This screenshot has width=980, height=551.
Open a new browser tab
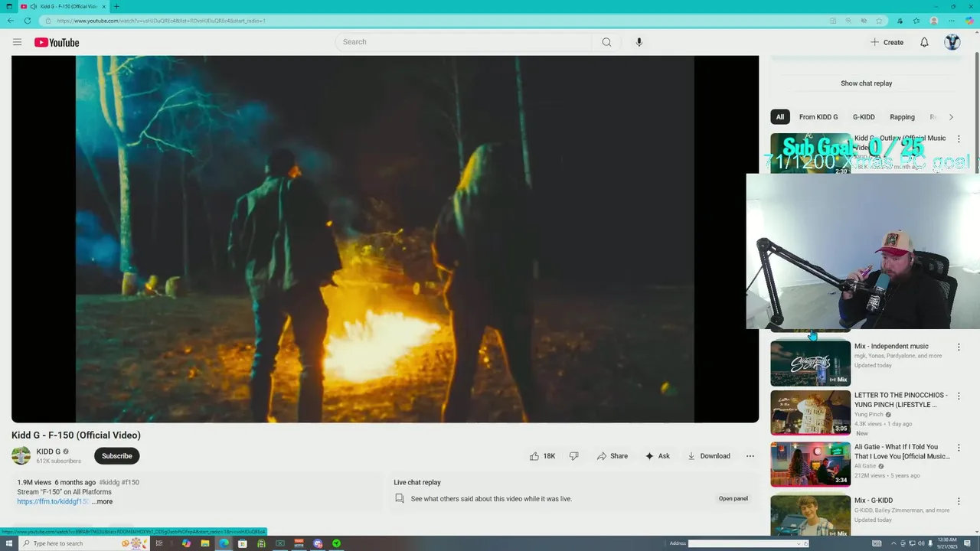point(116,6)
